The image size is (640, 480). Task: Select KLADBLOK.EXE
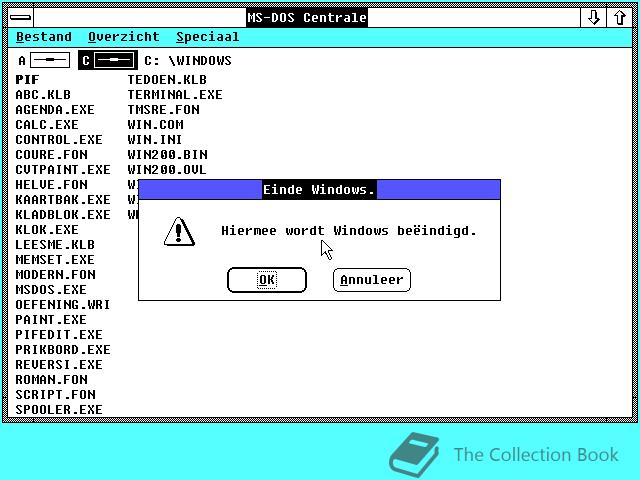63,215
